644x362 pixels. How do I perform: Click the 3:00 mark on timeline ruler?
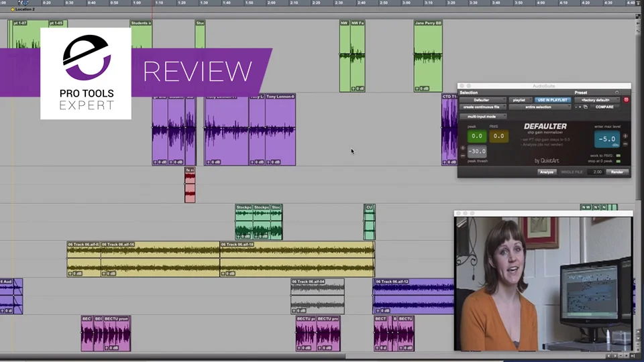pos(406,3)
